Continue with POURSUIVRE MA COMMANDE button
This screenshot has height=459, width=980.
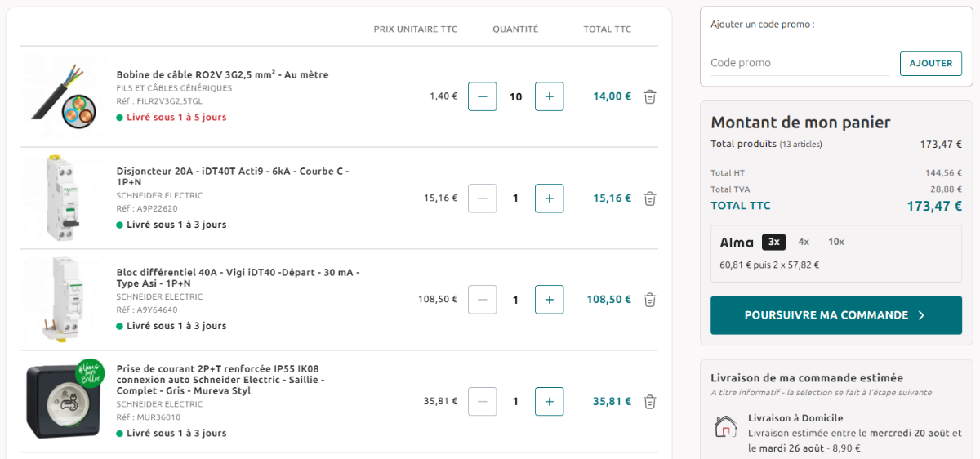click(x=836, y=315)
